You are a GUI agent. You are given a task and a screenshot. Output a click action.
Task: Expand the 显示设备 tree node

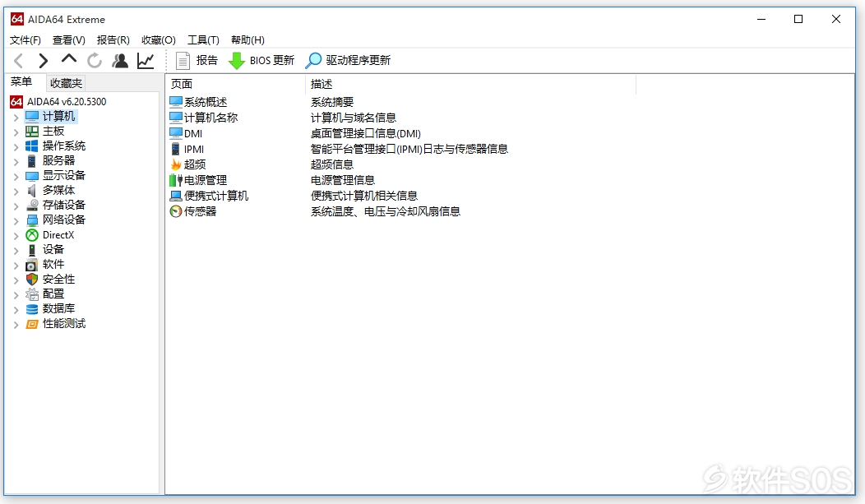click(x=16, y=177)
